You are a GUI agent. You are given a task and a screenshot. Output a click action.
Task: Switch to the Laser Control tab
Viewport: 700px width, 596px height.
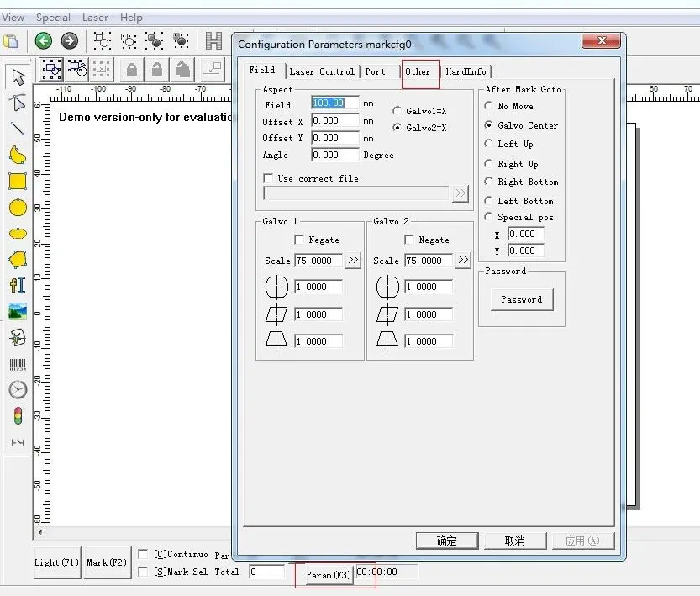pyautogui.click(x=322, y=71)
